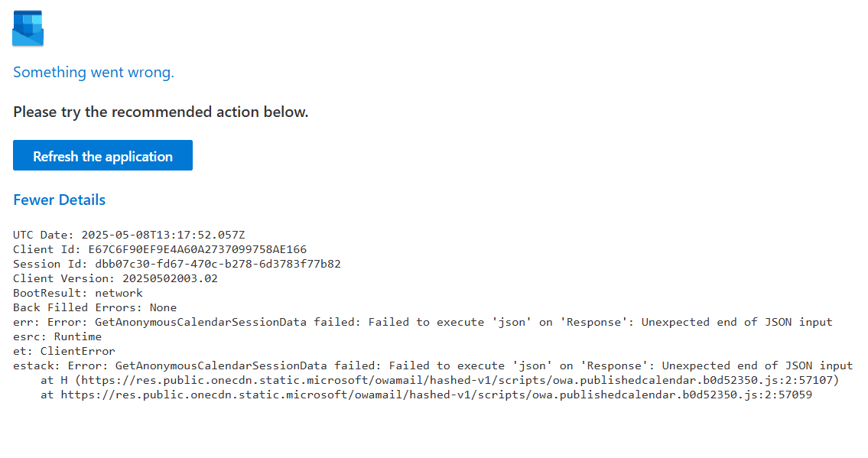Image resolution: width=868 pixels, height=458 pixels.
Task: Click the Refresh the application button
Action: (102, 155)
